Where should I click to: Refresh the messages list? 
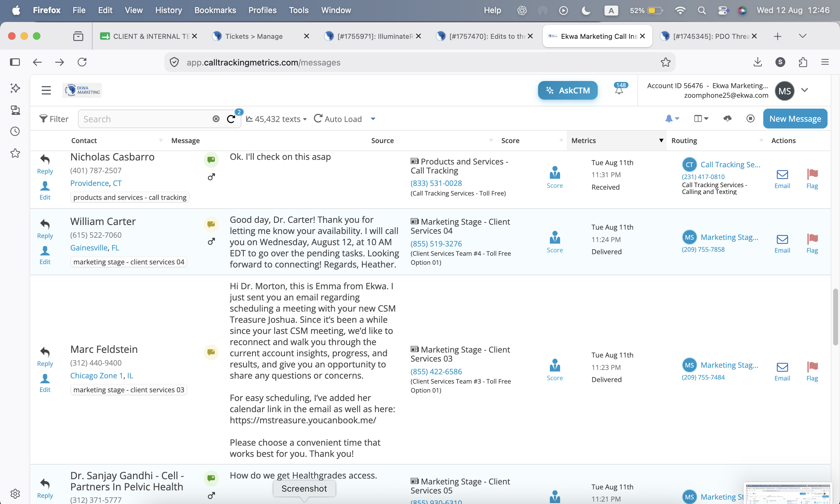coord(231,119)
